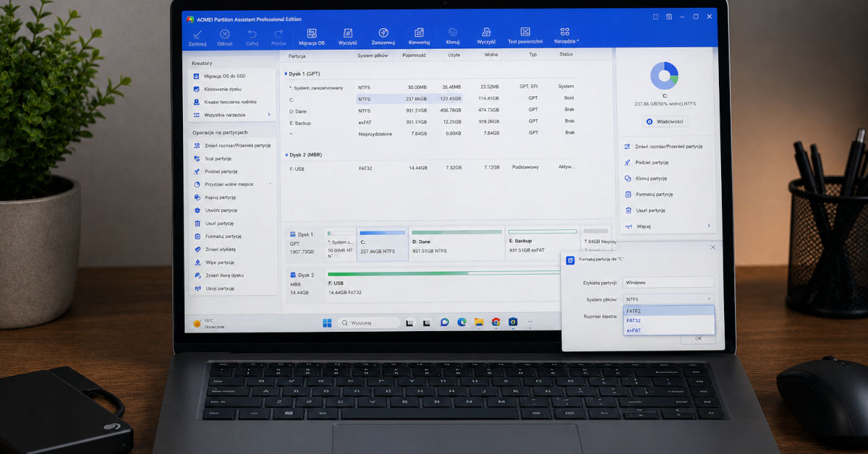Select the E: Backup partition row
868x454 pixels.
tap(430, 122)
